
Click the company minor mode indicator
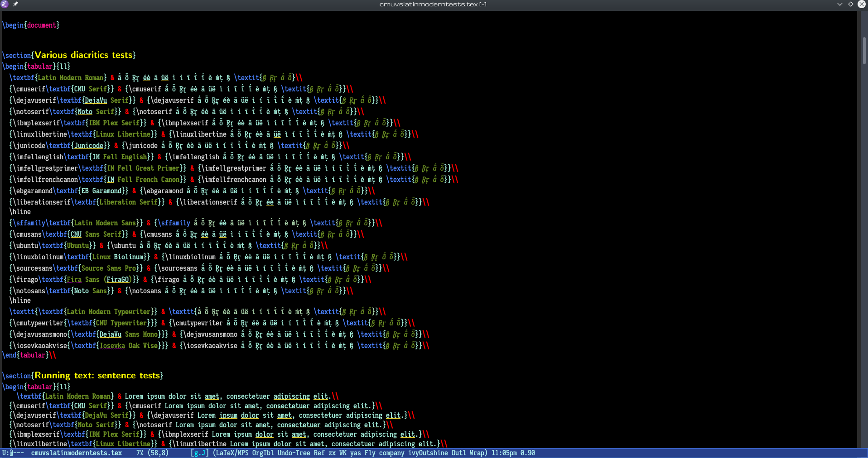[x=392, y=453]
